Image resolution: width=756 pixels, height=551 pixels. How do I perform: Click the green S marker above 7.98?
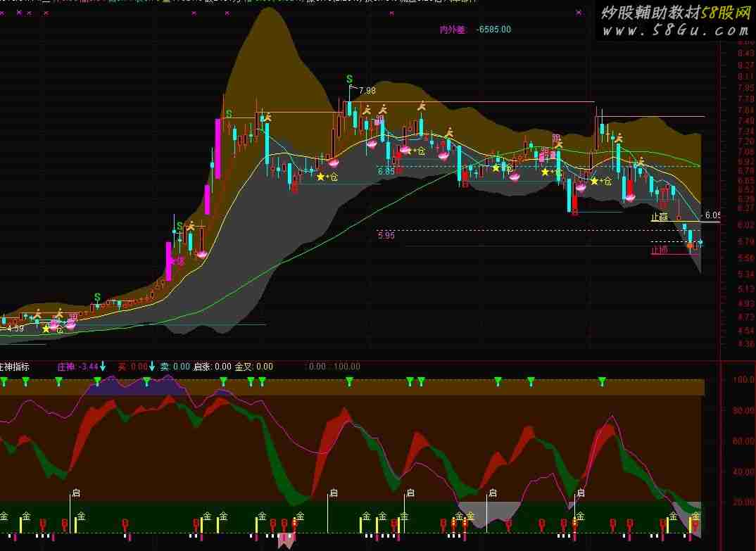pyautogui.click(x=350, y=79)
